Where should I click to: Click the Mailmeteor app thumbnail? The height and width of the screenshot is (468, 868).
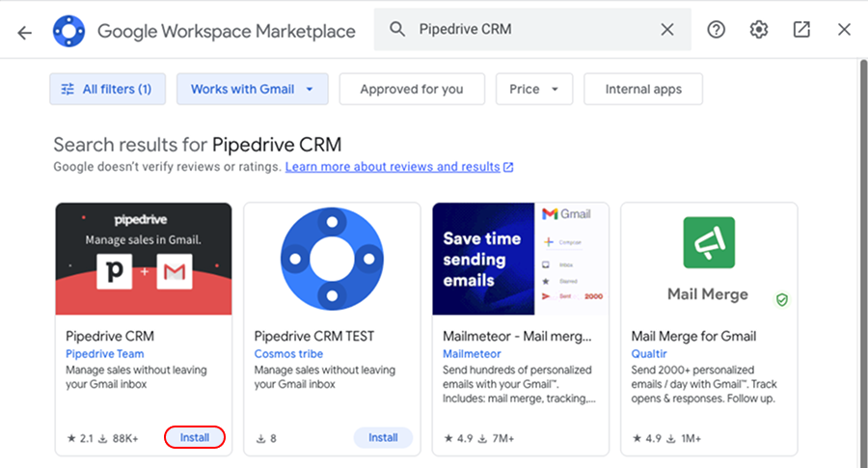[521, 258]
